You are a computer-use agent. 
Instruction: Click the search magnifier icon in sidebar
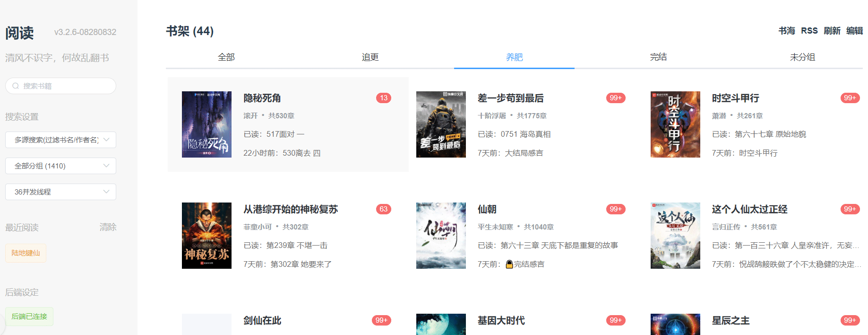[16, 86]
